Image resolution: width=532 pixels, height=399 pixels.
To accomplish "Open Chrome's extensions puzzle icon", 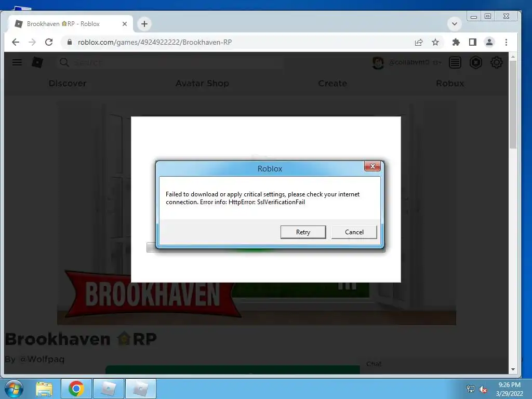I will coord(456,42).
